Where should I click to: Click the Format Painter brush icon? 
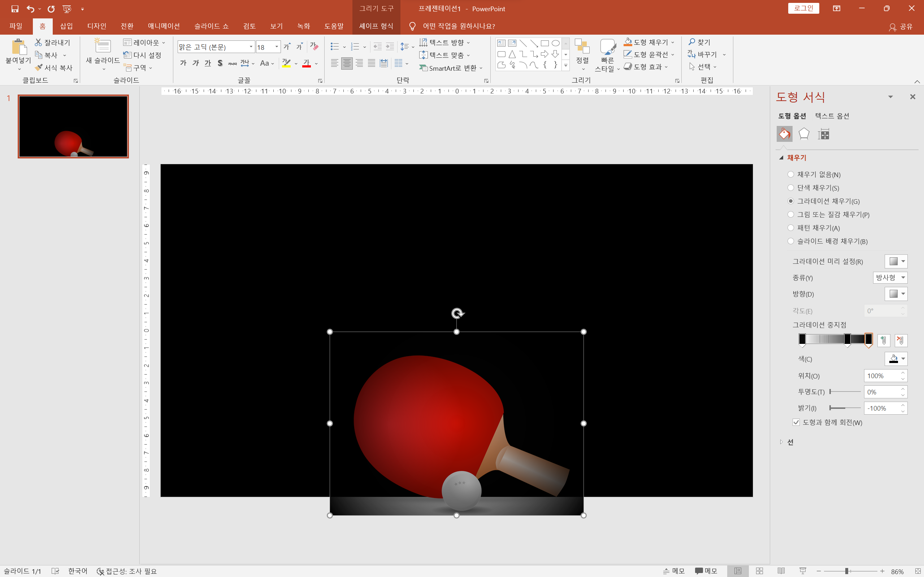tap(39, 67)
